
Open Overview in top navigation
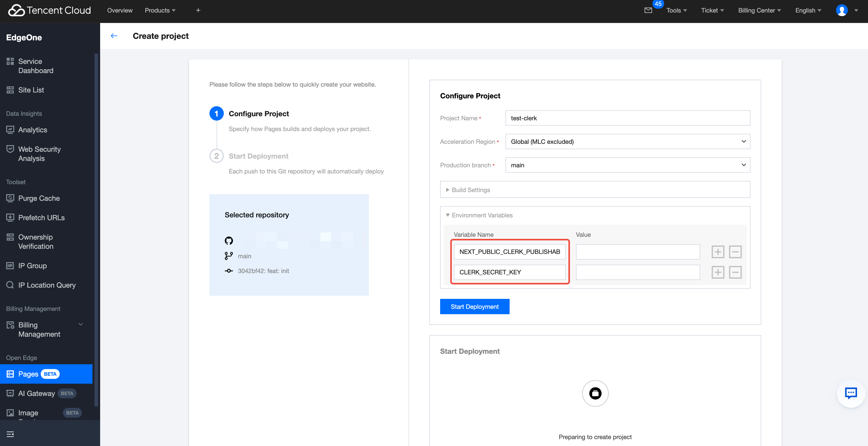[x=120, y=10]
